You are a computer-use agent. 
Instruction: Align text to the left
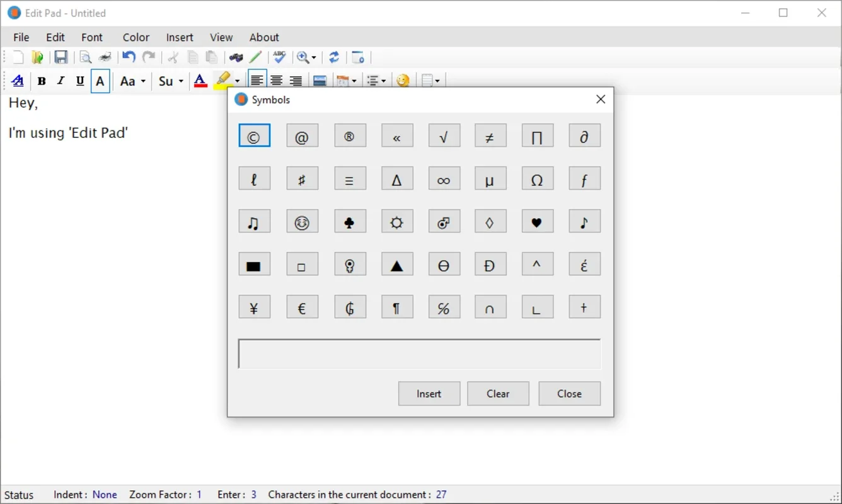pyautogui.click(x=257, y=81)
